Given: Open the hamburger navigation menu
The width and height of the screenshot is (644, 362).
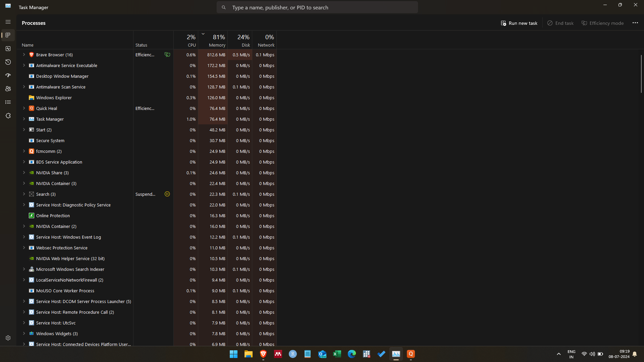Looking at the screenshot, I should (x=8, y=22).
